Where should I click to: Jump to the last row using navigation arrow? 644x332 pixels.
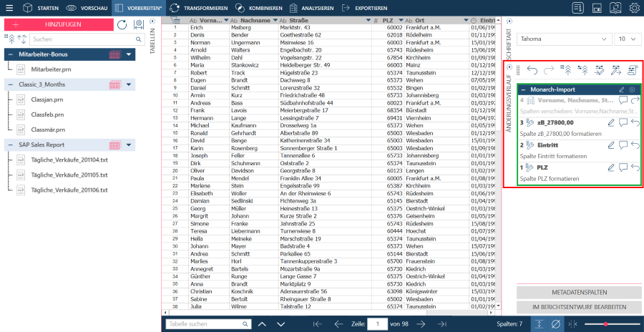click(442, 324)
